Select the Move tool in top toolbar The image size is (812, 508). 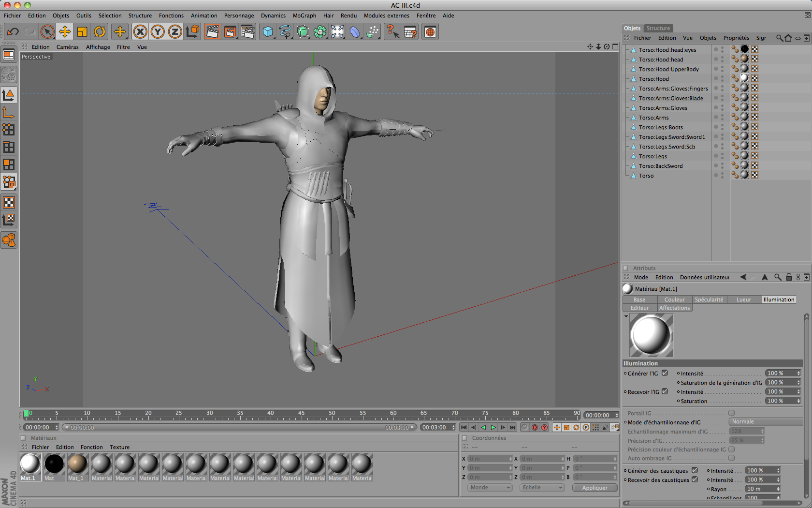(64, 32)
